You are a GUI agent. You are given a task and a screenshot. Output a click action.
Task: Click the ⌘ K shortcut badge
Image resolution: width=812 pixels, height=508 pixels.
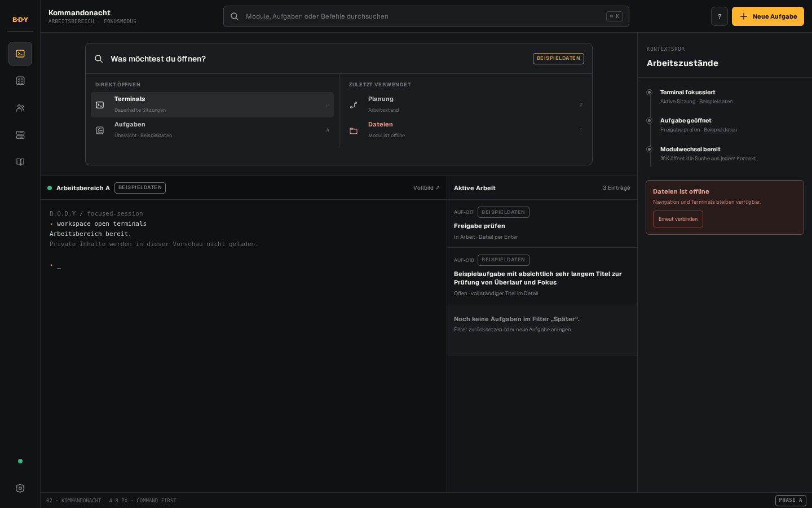click(x=615, y=16)
